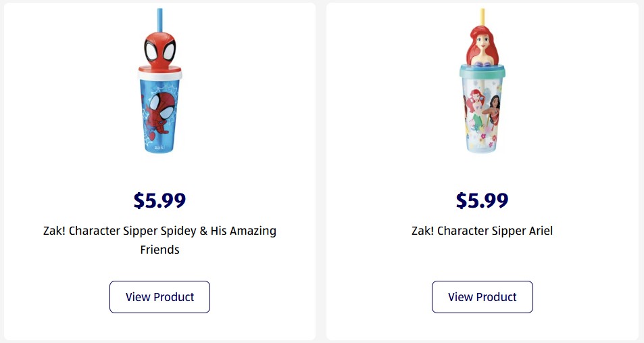Viewport: 644px width, 343px height.
Task: Click the $5.99 price on the Ariel card
Action: (482, 200)
